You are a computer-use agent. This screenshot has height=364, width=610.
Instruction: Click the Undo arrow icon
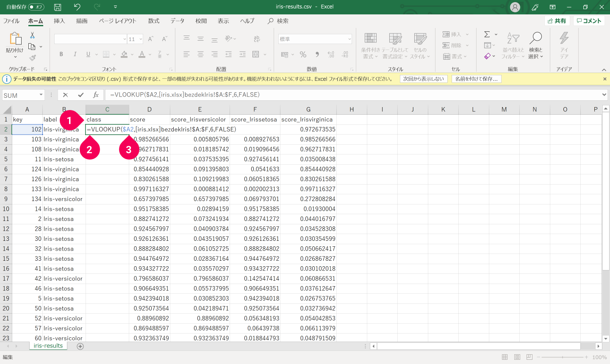[77, 7]
